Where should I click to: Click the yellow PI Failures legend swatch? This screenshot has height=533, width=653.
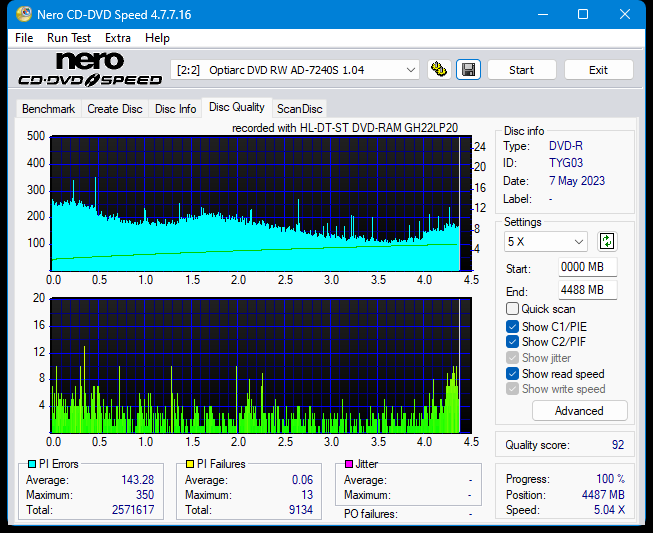(190, 464)
